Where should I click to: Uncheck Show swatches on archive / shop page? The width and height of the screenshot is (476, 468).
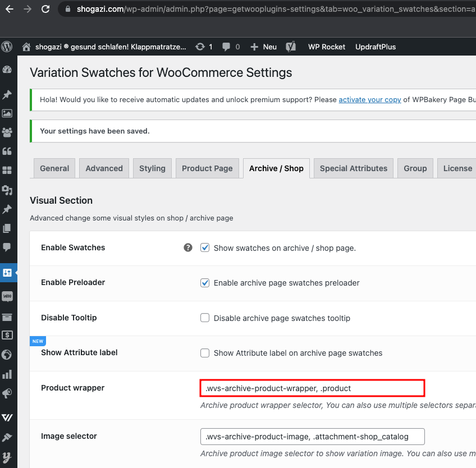(x=205, y=247)
